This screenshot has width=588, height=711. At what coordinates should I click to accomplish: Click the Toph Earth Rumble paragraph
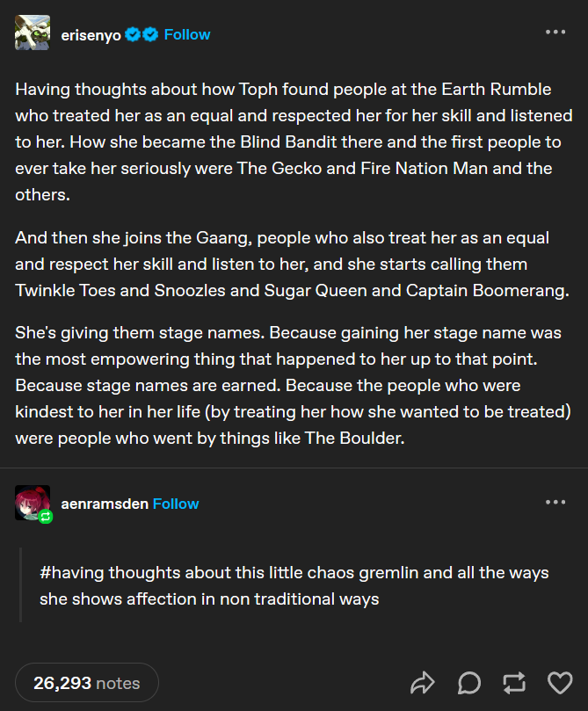pyautogui.click(x=294, y=141)
